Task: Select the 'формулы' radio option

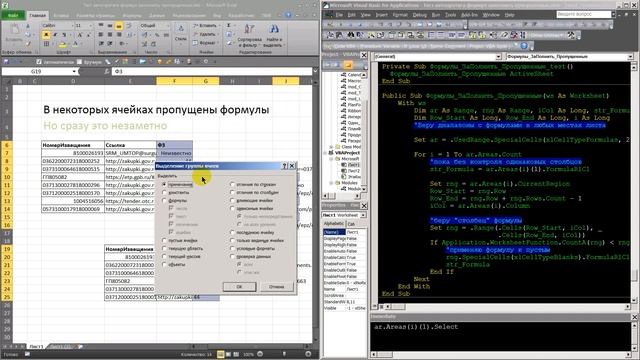Action: pos(164,201)
